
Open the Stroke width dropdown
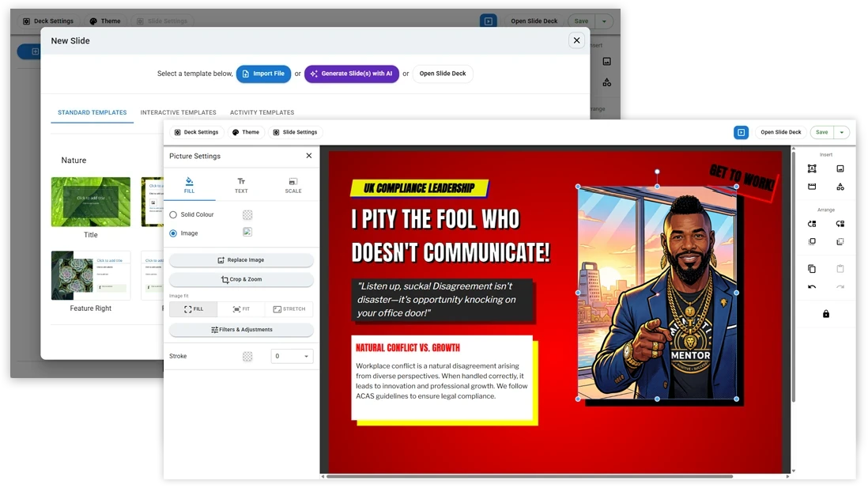pos(292,356)
